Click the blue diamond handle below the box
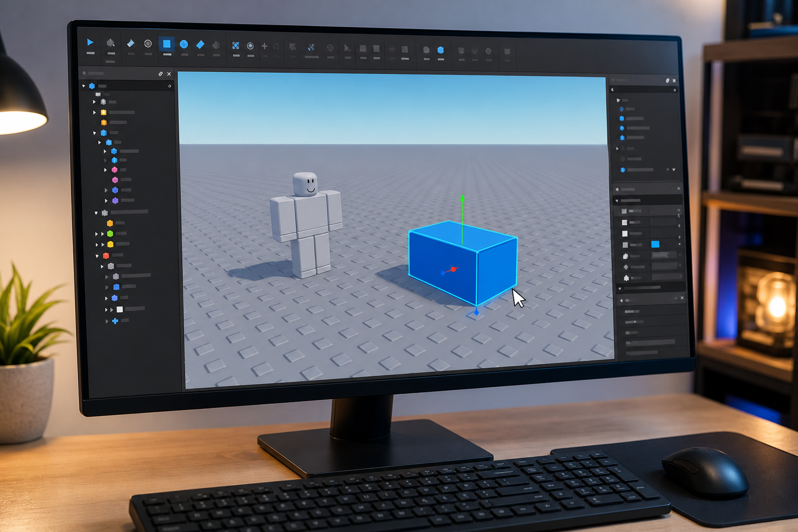This screenshot has height=532, width=798. pos(476,312)
